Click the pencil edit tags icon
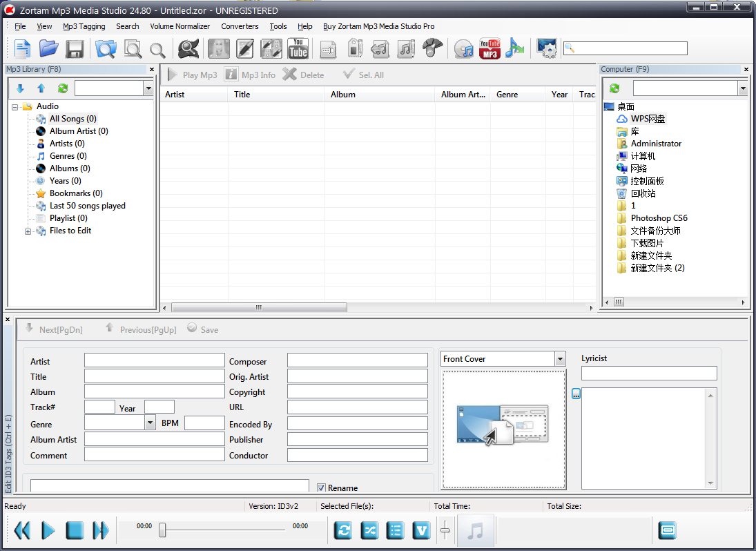Screen dimensions: 756x551 (x=245, y=49)
